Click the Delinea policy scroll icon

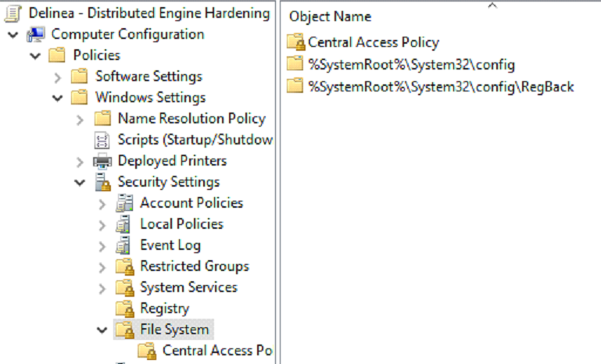(12, 13)
